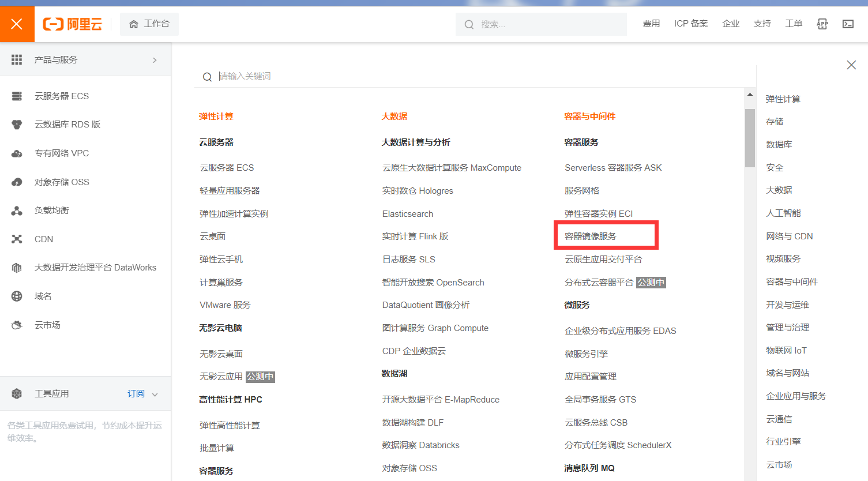Close the products panel with X
This screenshot has width=868, height=481.
click(851, 65)
